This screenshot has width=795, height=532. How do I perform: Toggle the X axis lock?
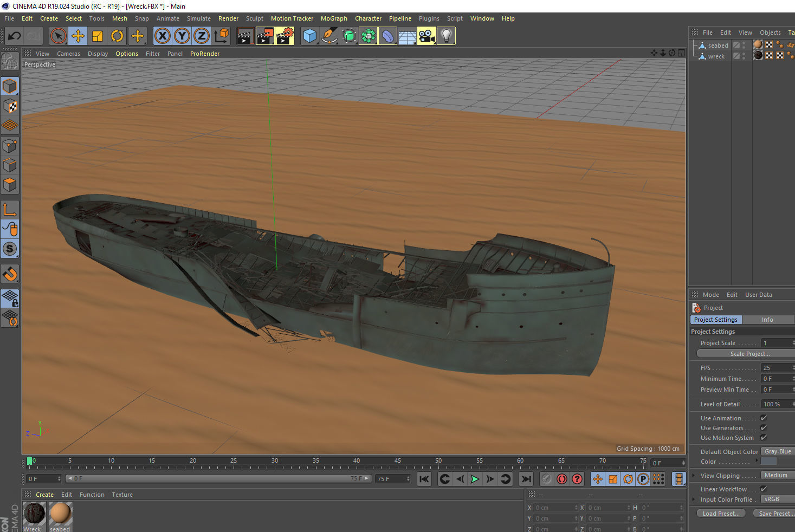point(162,36)
